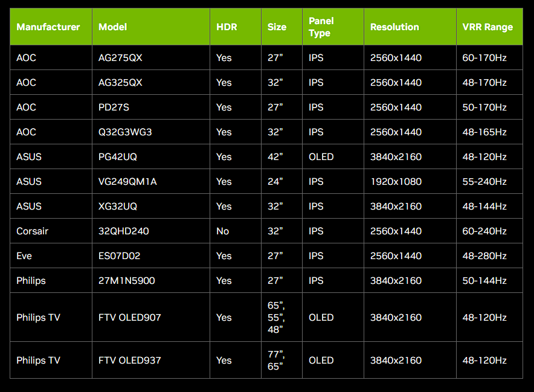The height and width of the screenshot is (392, 534).
Task: Click the 48-144Hz VRR range cell
Action: click(x=489, y=207)
